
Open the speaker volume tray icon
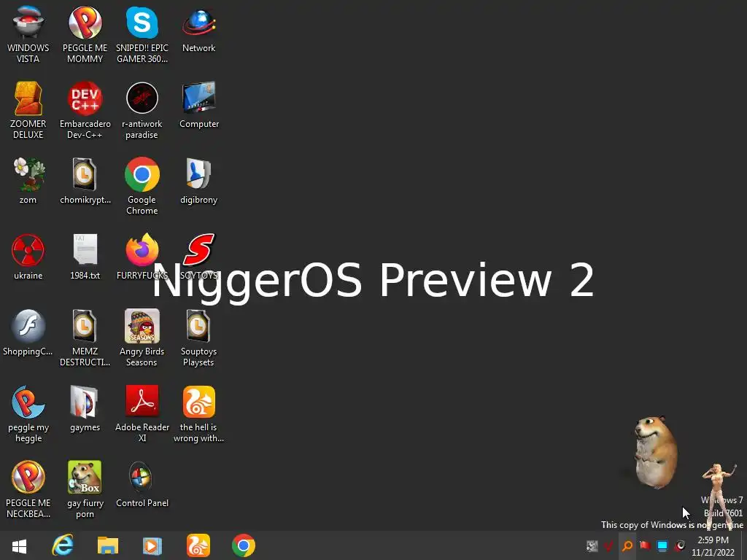tap(680, 545)
